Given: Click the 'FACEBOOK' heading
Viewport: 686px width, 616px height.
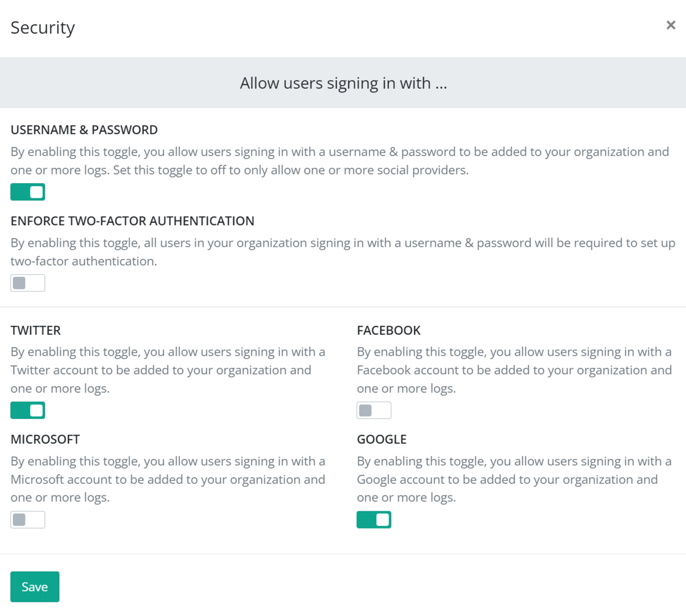Looking at the screenshot, I should point(388,330).
